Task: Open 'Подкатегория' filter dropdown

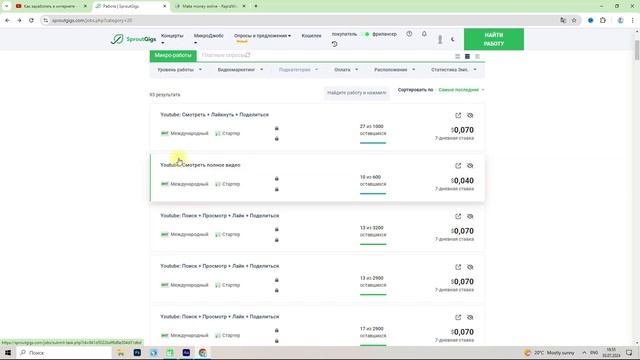Action: pyautogui.click(x=298, y=70)
